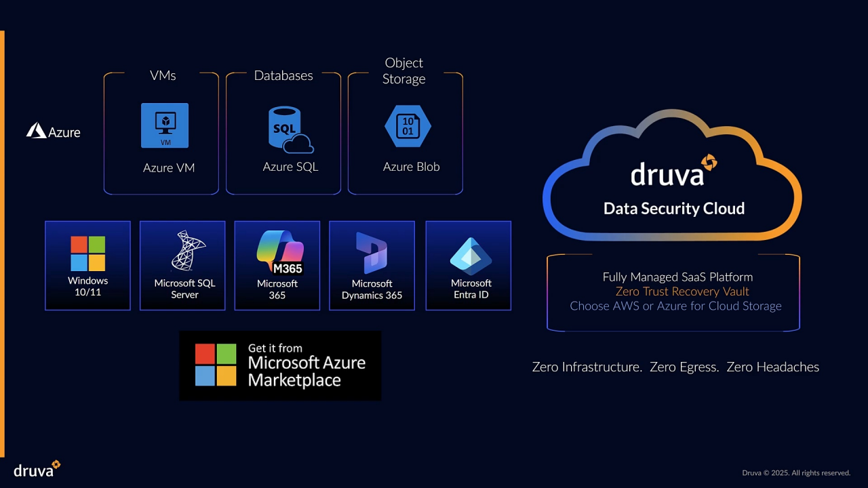Screen dimensions: 868x488
Task: Expand the Object Storage group panel
Action: pyautogui.click(x=405, y=133)
